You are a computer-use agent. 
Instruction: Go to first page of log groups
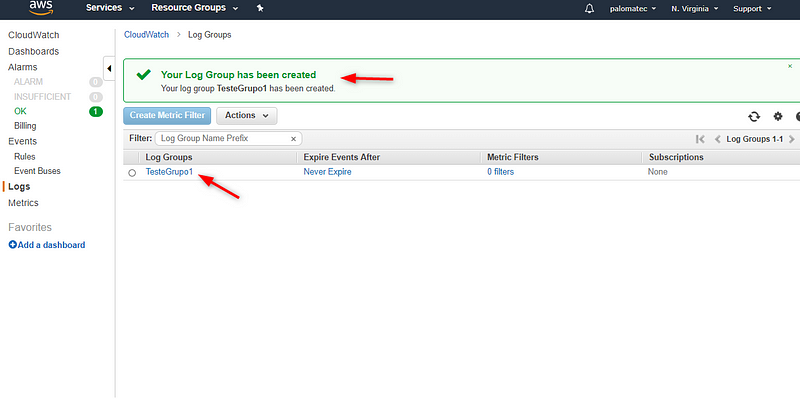tap(700, 139)
